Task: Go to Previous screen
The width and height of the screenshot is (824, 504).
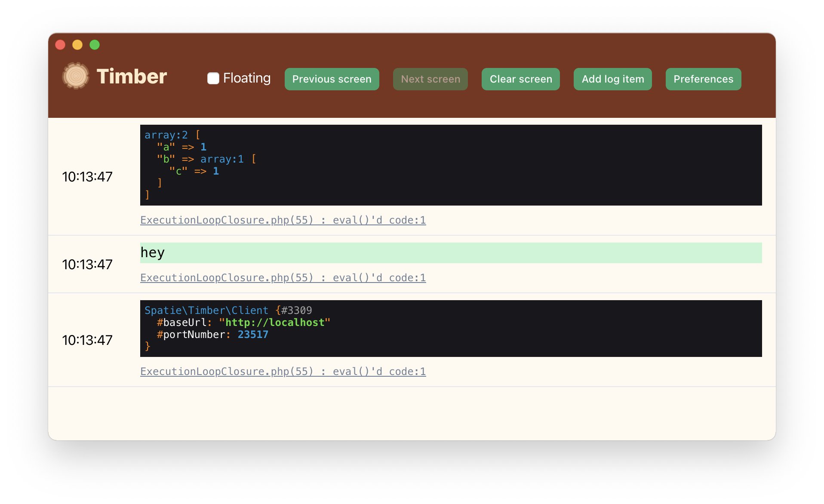Action: point(332,79)
